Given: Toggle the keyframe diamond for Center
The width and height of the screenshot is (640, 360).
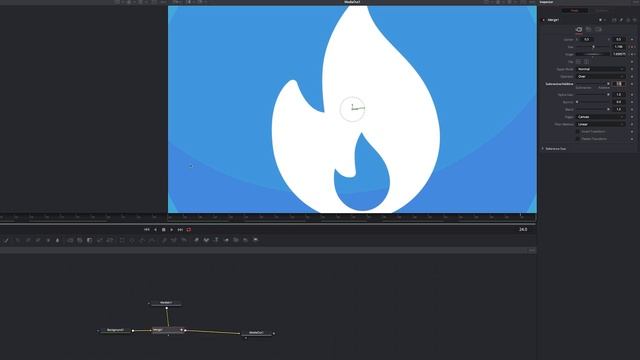Looking at the screenshot, I should tap(632, 40).
